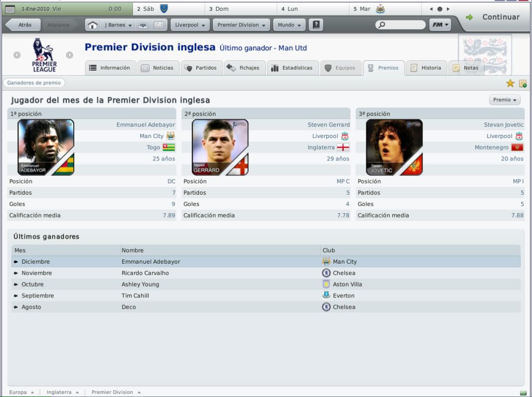Go back with the Atrás button
The image size is (532, 397).
(23, 25)
